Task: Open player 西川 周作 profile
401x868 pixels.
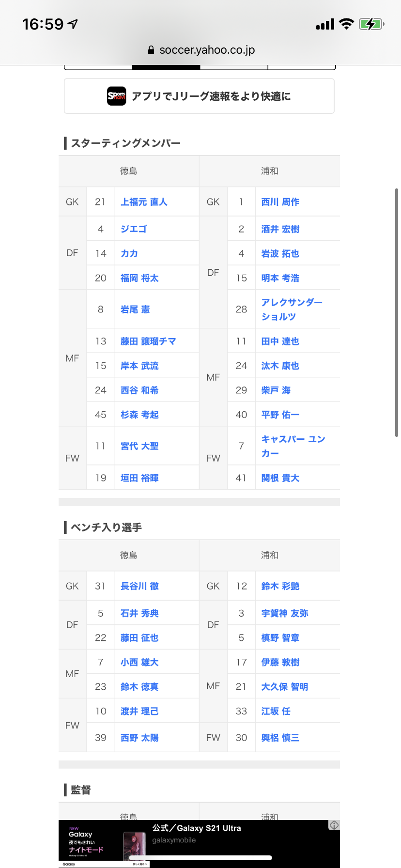Action: [280, 202]
